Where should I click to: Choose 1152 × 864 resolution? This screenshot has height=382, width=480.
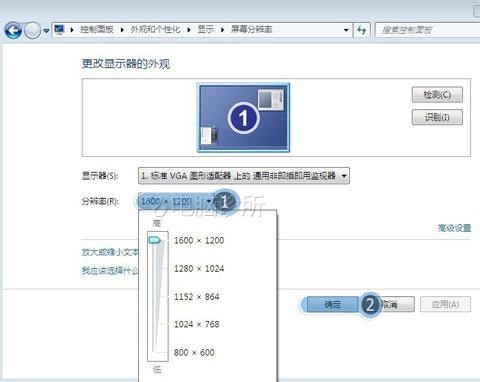[x=197, y=297]
